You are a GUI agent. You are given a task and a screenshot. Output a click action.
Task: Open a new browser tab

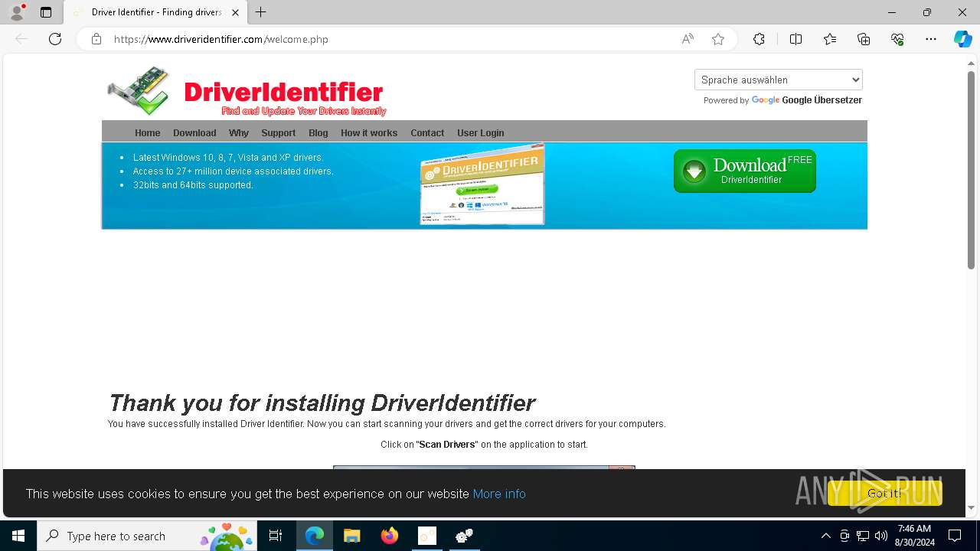point(261,12)
